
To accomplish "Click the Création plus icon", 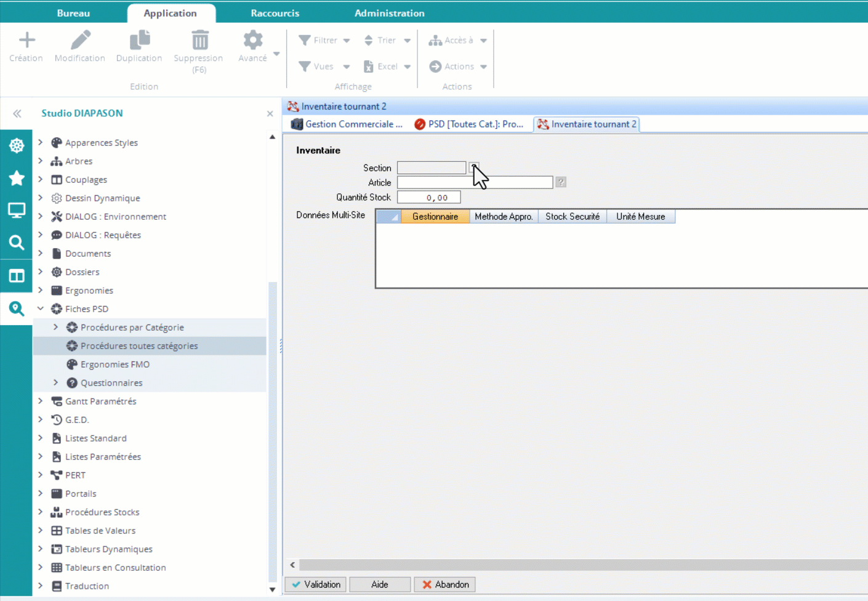I will point(26,41).
